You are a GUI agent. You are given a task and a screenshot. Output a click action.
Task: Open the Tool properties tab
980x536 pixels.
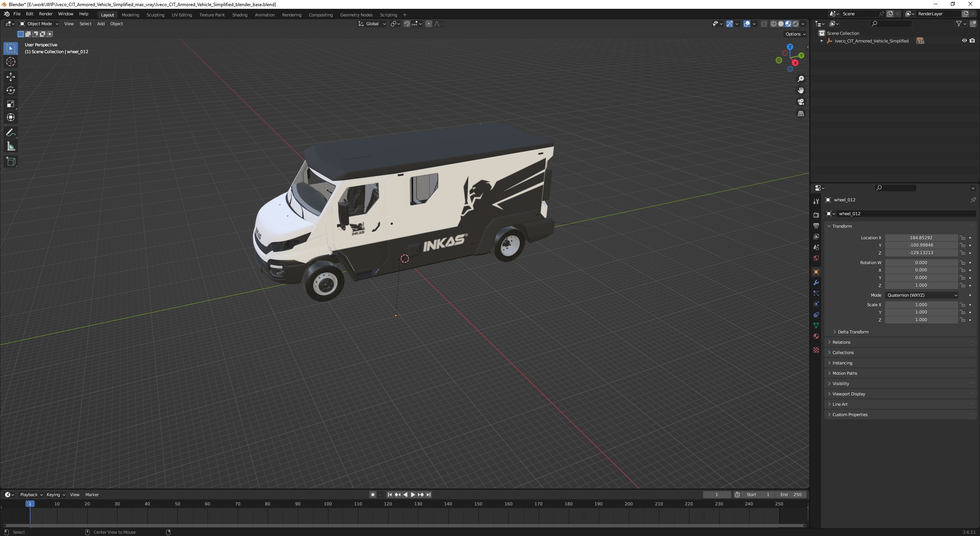click(x=816, y=201)
